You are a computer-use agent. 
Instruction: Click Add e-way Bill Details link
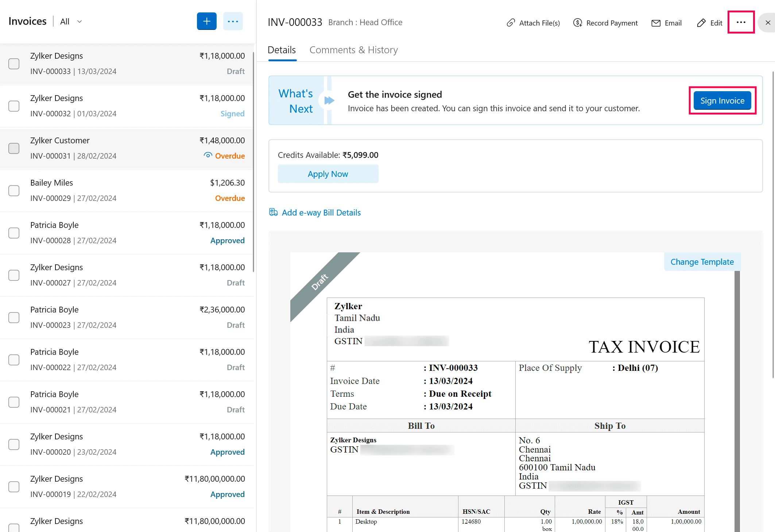tap(321, 213)
